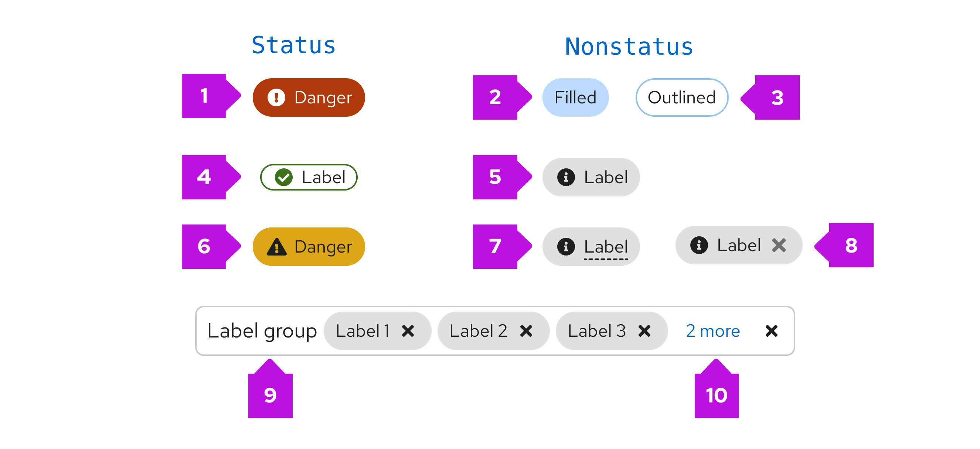Image resolution: width=980 pixels, height=449 pixels.
Task: Click the Status heading
Action: 293,45
